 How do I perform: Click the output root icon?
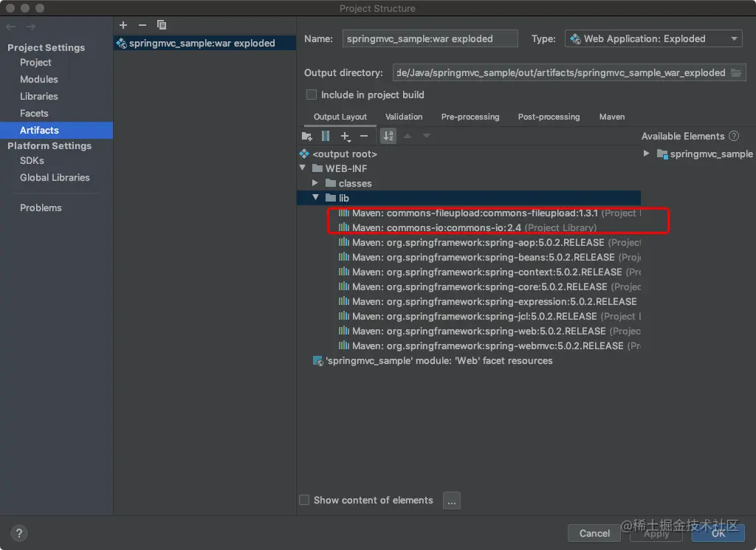coord(304,154)
